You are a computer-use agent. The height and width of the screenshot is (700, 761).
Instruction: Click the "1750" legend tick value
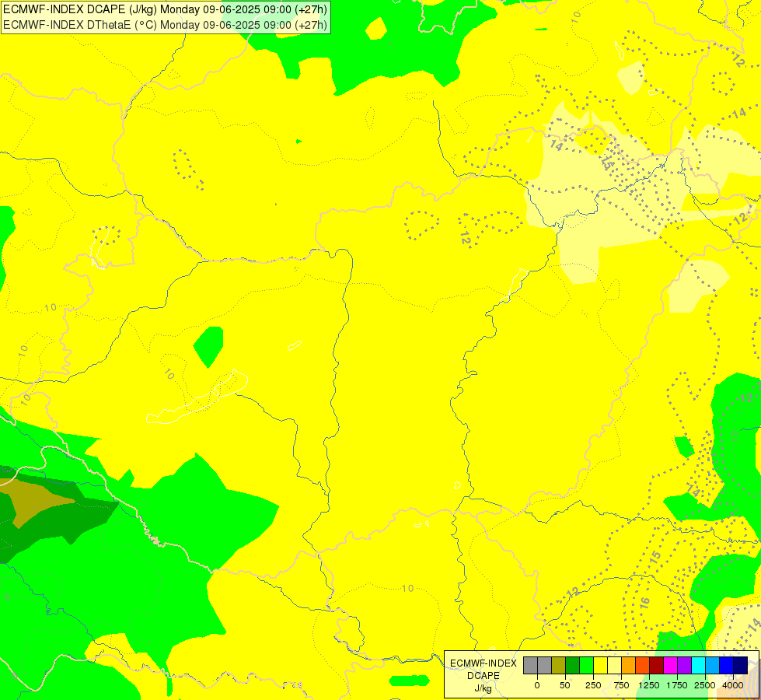coord(677,685)
